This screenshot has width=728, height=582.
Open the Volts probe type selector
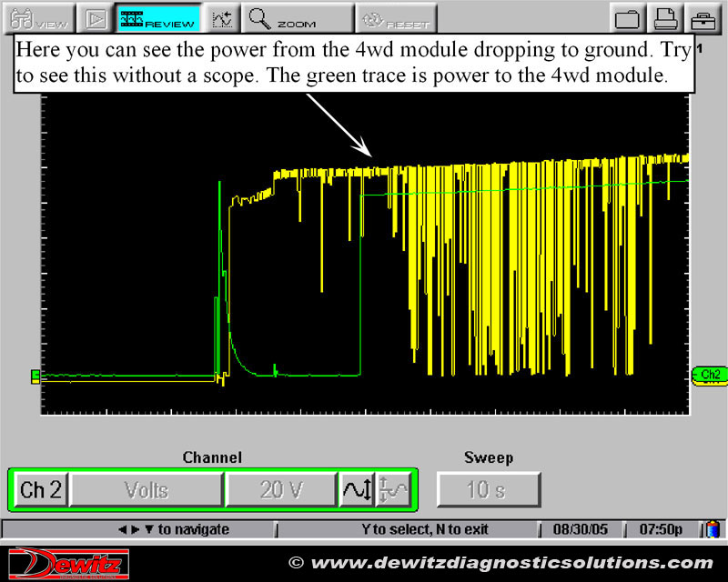147,490
